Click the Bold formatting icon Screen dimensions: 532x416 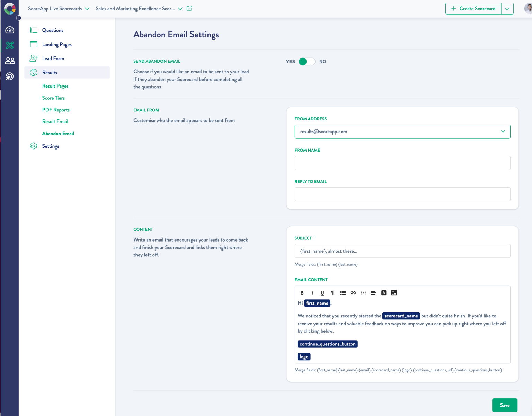302,293
